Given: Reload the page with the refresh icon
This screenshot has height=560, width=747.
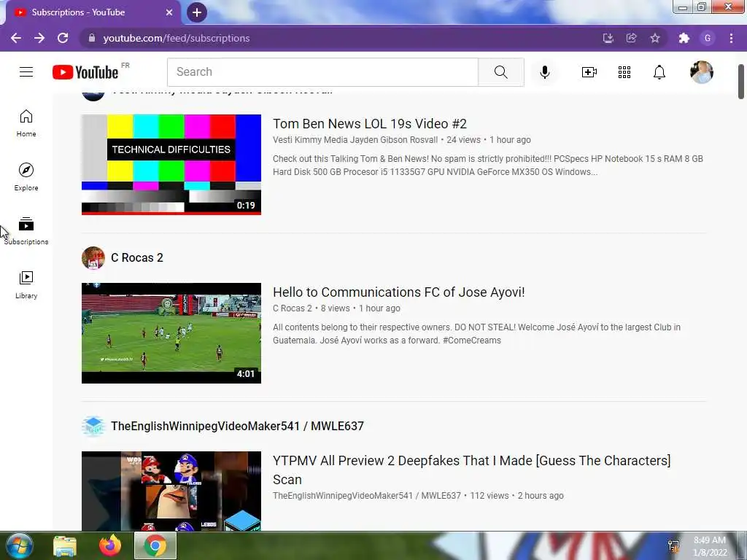Looking at the screenshot, I should point(63,38).
